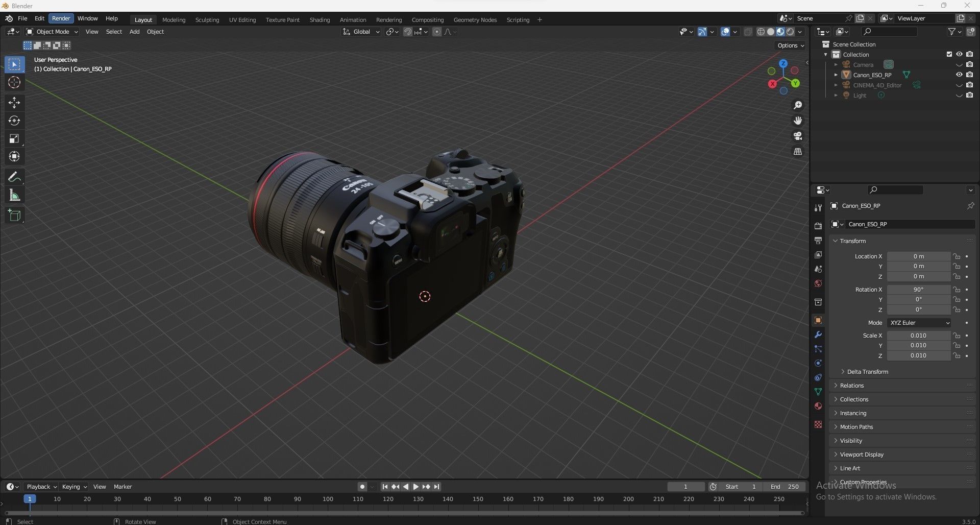Toggle proportional editing
980x525 pixels.
tap(437, 32)
